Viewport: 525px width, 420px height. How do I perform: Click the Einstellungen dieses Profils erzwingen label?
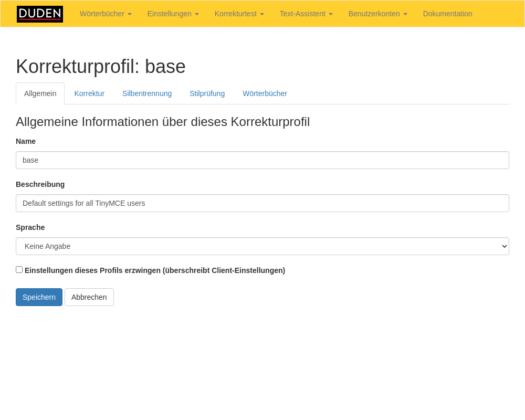[155, 270]
